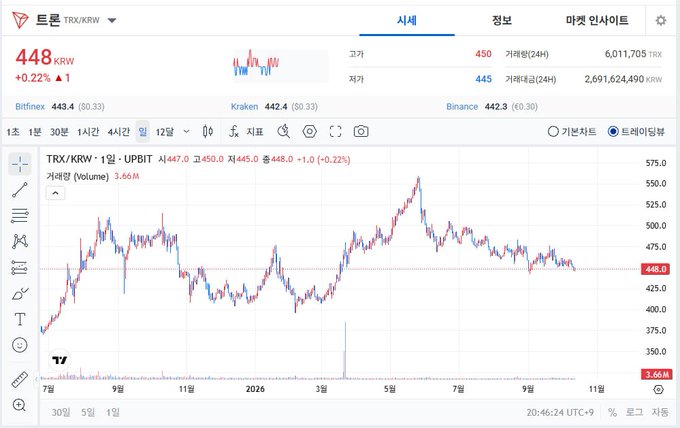
Task: Open the settings gear in the header
Action: pos(660,20)
